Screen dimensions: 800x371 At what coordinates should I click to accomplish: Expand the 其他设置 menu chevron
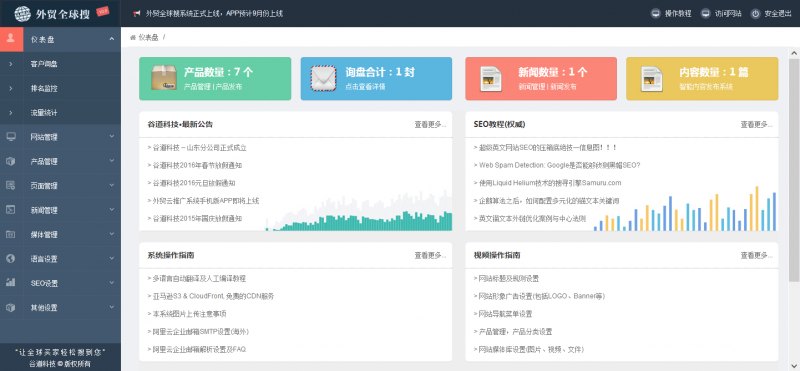112,308
